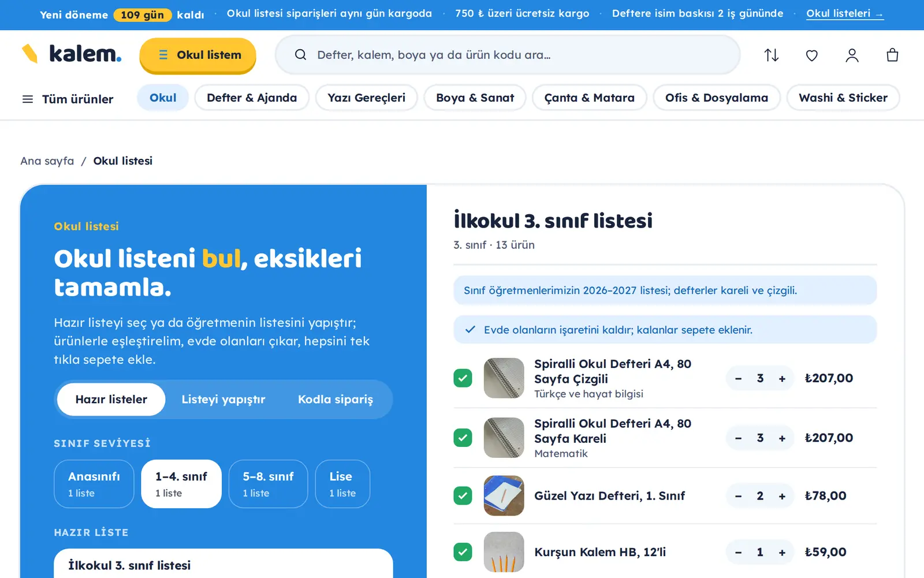Click the 109 gün countdown badge
The height and width of the screenshot is (578, 924).
click(x=143, y=14)
